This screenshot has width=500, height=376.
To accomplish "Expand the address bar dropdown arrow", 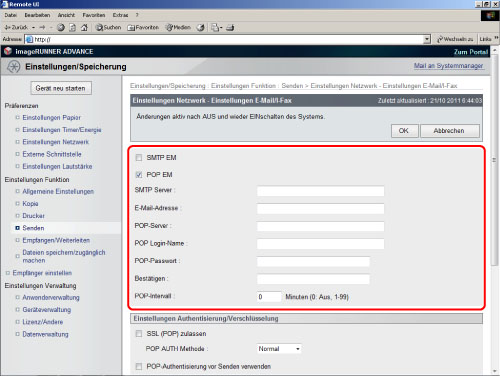I will click(x=427, y=39).
